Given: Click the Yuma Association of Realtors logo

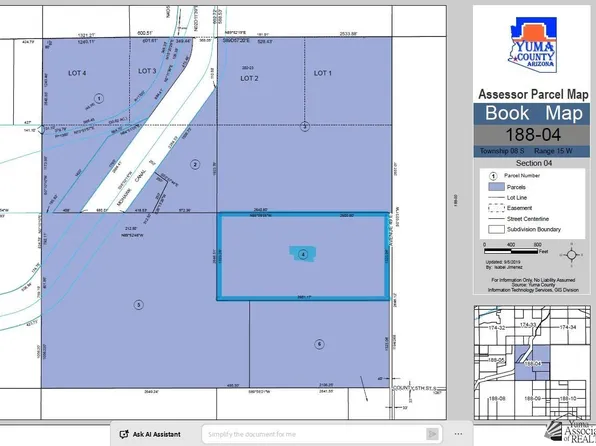Looking at the screenshot, I should pyautogui.click(x=570, y=431).
